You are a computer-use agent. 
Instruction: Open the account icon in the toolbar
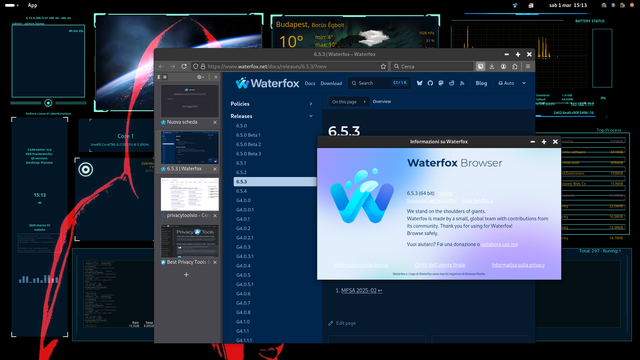(503, 67)
